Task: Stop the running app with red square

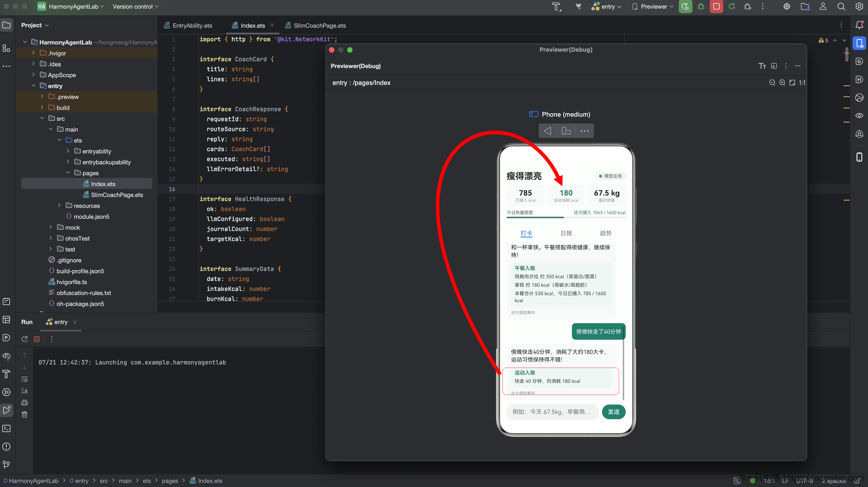Action: [x=716, y=7]
